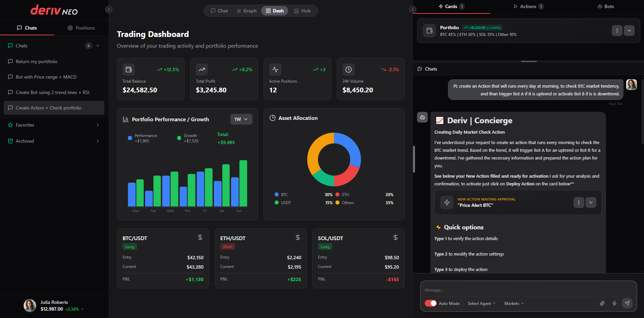Click the Chats count badge 4

[88, 46]
